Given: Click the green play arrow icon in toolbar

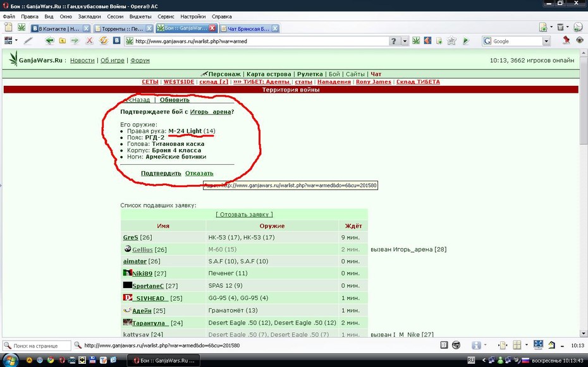Looking at the screenshot, I should [466, 40].
